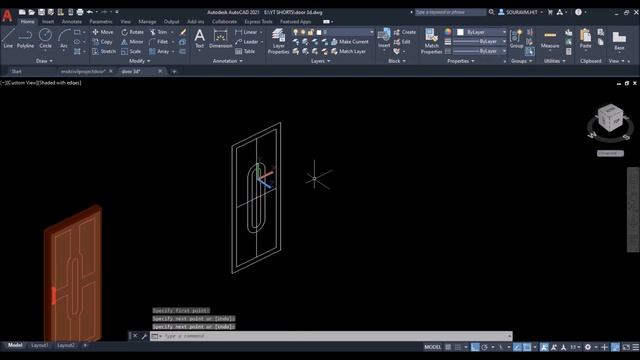Click the keyword search box in title bar
The width and height of the screenshot is (640, 360).
point(450,12)
